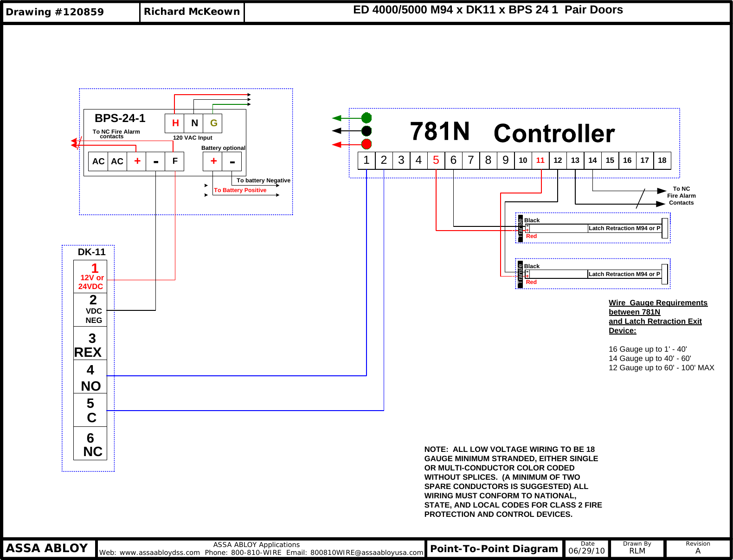733x560 pixels.
Task: Click the "12 Gauge up to 60' - 100' MAX" line
Action: point(662,368)
